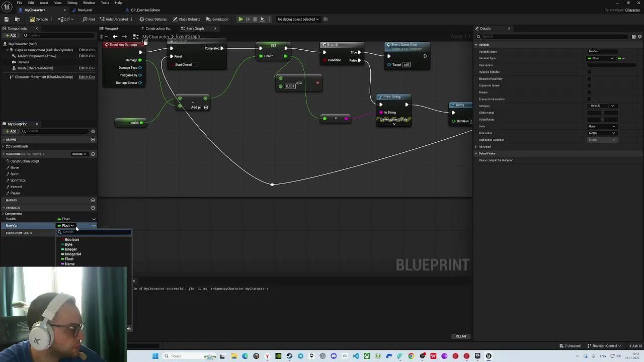Click the Variable Name field in Details
Viewport: 644px width, 362px height.
click(x=603, y=51)
